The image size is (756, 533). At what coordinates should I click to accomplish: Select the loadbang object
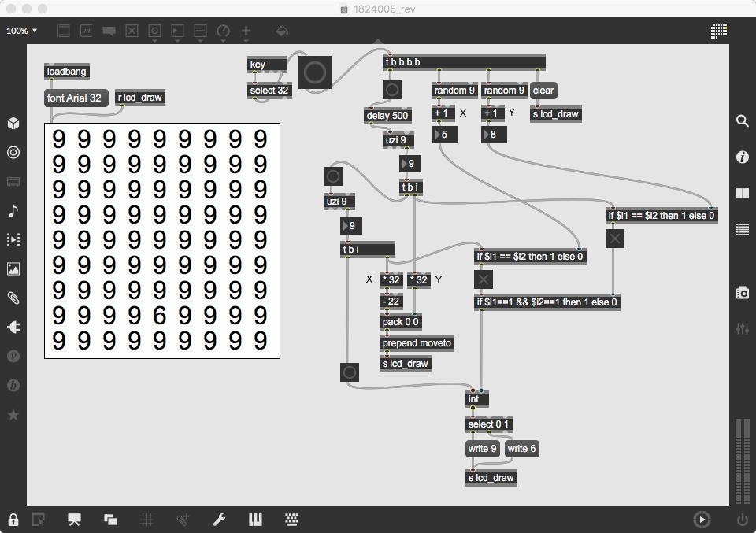pyautogui.click(x=66, y=72)
